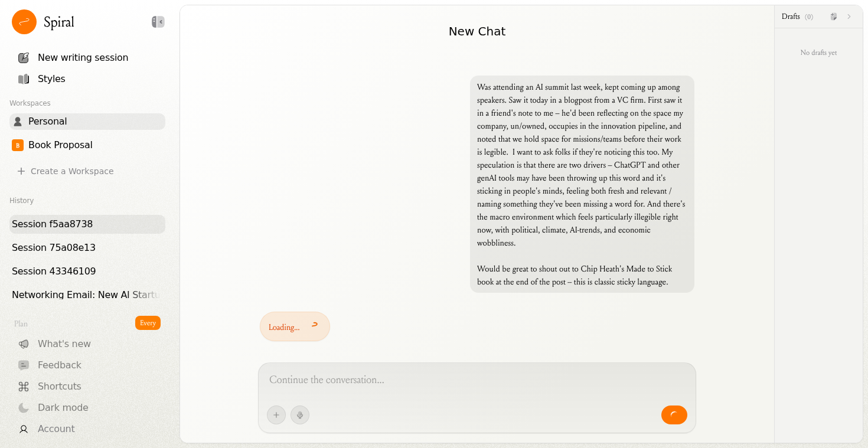Image resolution: width=868 pixels, height=448 pixels.
Task: Click the Spiral orange logo icon
Action: (24, 22)
